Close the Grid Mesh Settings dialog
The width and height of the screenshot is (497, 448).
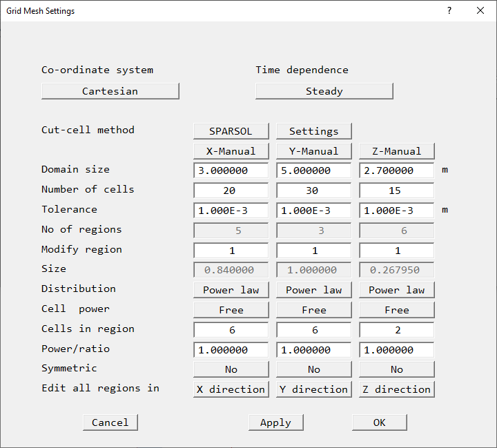(x=480, y=11)
